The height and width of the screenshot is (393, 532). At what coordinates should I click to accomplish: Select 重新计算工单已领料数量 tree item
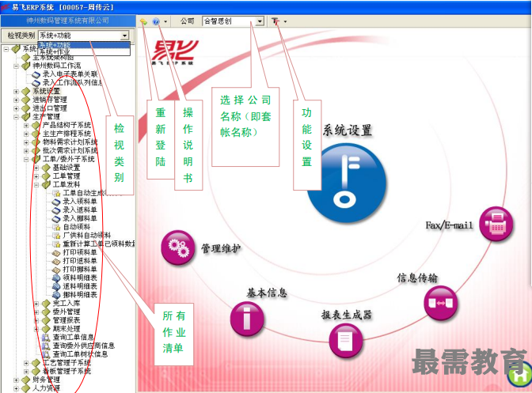[99, 244]
